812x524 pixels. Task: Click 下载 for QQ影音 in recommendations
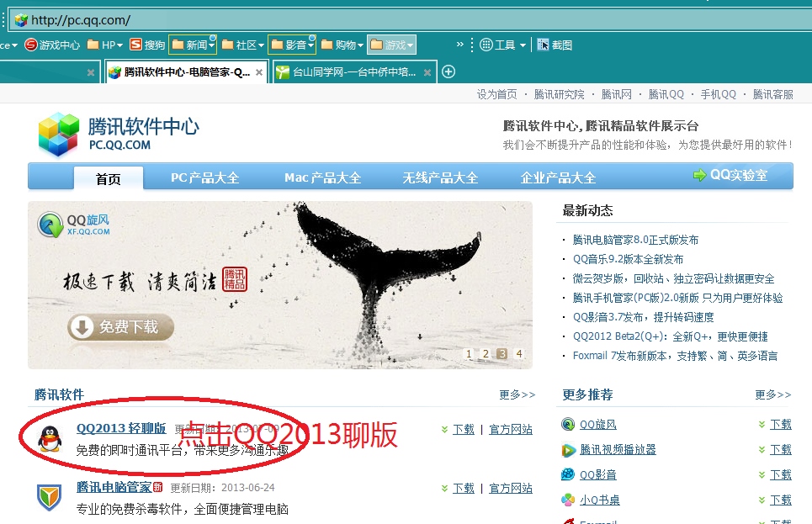tap(780, 475)
